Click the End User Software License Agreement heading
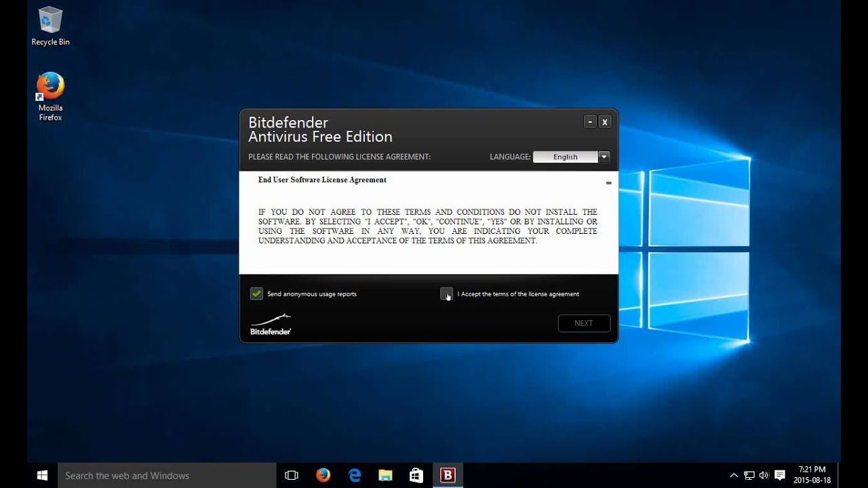The width and height of the screenshot is (868, 488). click(x=322, y=180)
